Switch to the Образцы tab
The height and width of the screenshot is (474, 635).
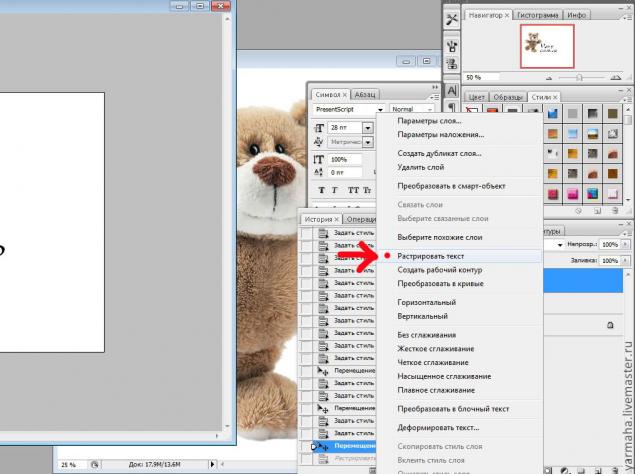click(507, 97)
